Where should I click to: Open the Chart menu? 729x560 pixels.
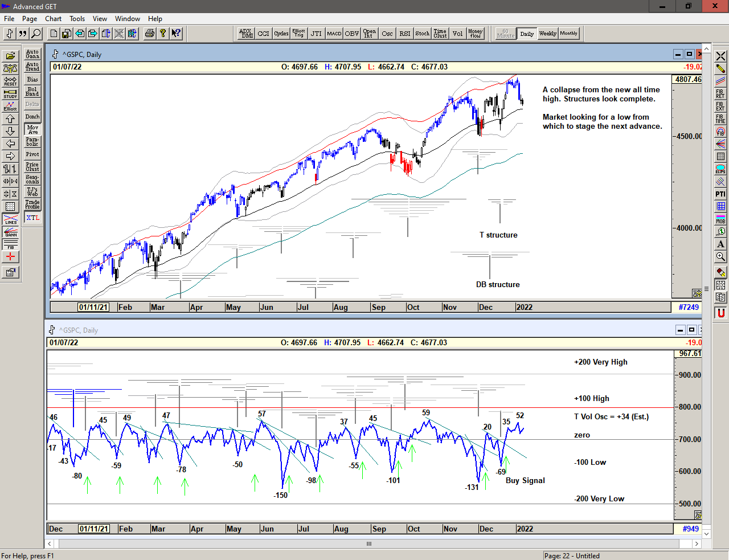tap(53, 19)
